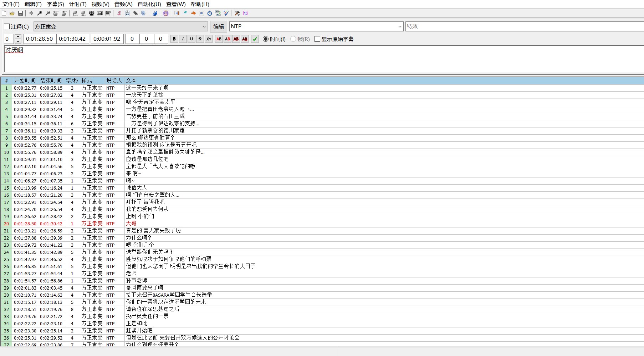This screenshot has width=644, height=356.
Task: Toggle the 注释 comment checkbox
Action: point(7,26)
